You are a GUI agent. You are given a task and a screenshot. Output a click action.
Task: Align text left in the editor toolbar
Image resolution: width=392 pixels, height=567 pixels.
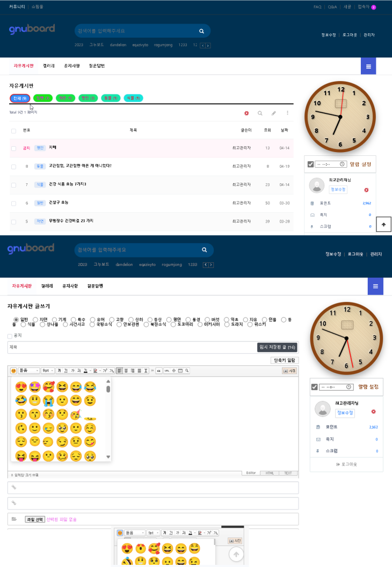tap(119, 371)
